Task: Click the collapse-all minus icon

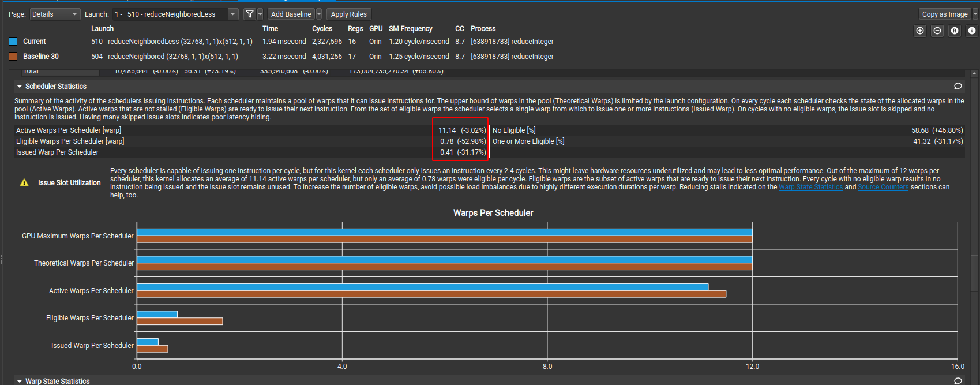Action: (937, 31)
